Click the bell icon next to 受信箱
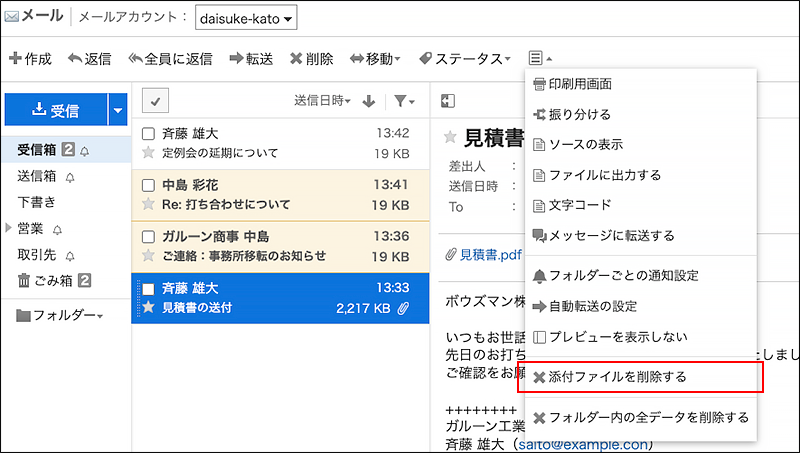Viewport: 800px width, 453px height. coord(85,151)
